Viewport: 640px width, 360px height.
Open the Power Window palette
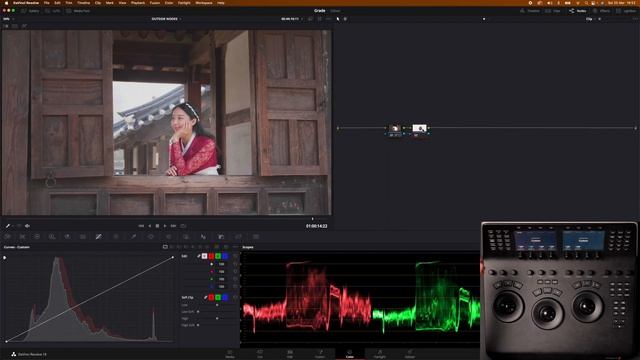(151, 236)
